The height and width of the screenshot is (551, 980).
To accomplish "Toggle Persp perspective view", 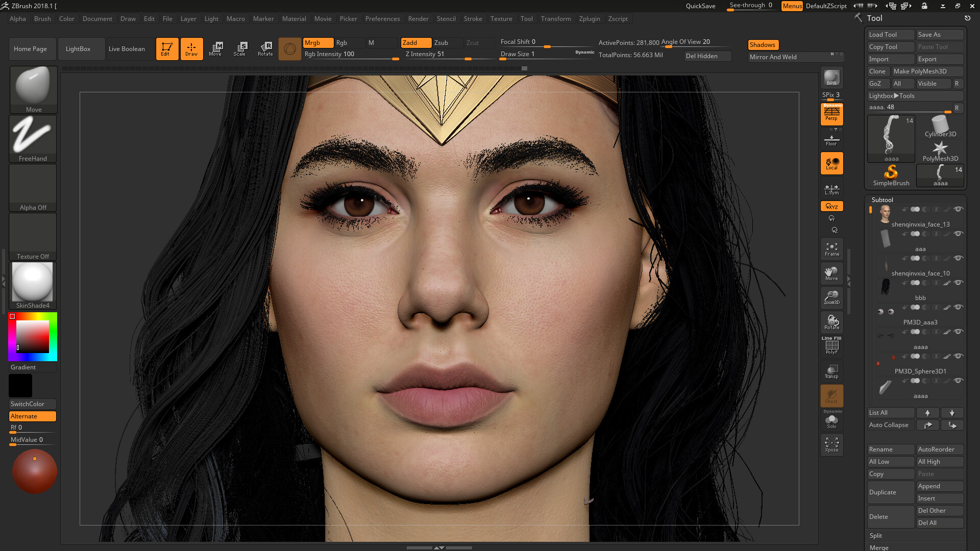I will [831, 114].
